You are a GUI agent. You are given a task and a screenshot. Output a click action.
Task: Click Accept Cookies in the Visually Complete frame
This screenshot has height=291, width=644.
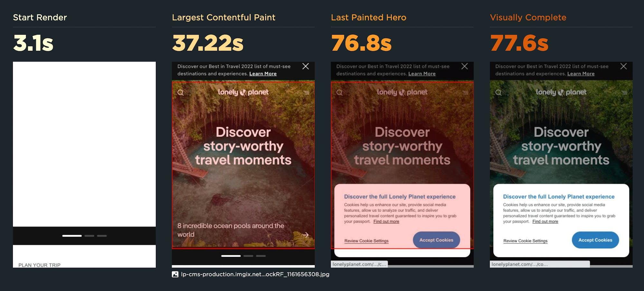coord(595,240)
